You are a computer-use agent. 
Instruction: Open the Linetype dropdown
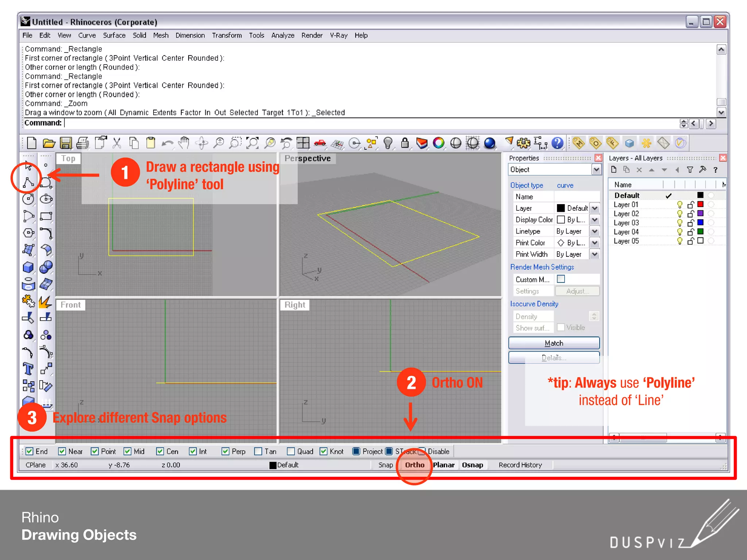point(595,231)
